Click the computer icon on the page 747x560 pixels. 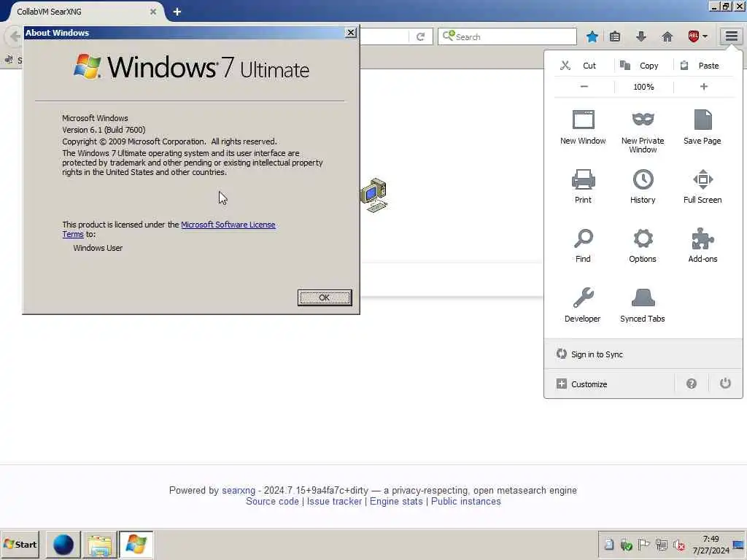coord(373,195)
